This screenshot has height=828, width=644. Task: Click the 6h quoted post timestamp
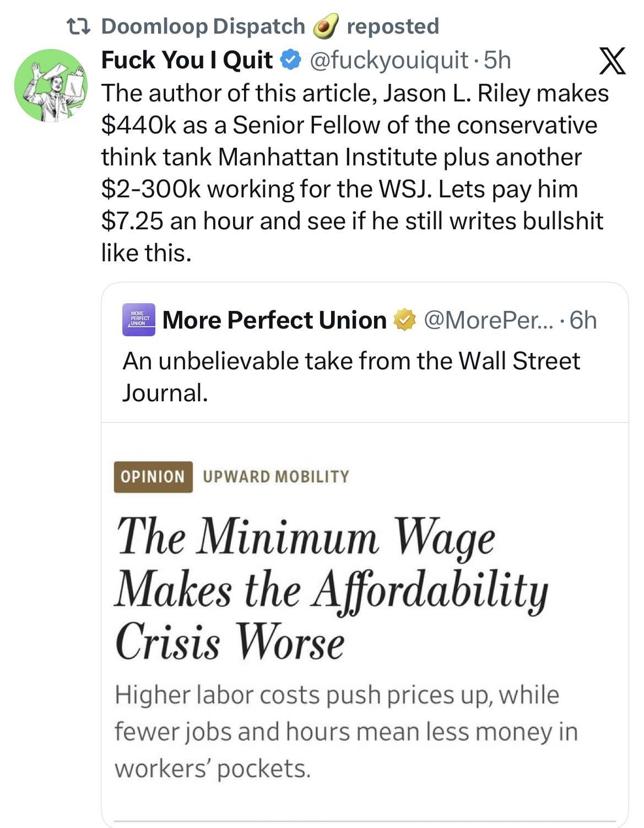(x=583, y=320)
